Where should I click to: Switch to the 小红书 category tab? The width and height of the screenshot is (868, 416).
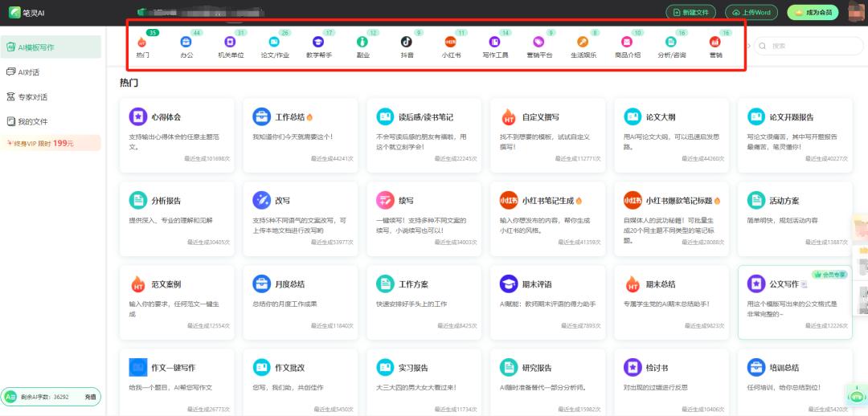pyautogui.click(x=451, y=47)
